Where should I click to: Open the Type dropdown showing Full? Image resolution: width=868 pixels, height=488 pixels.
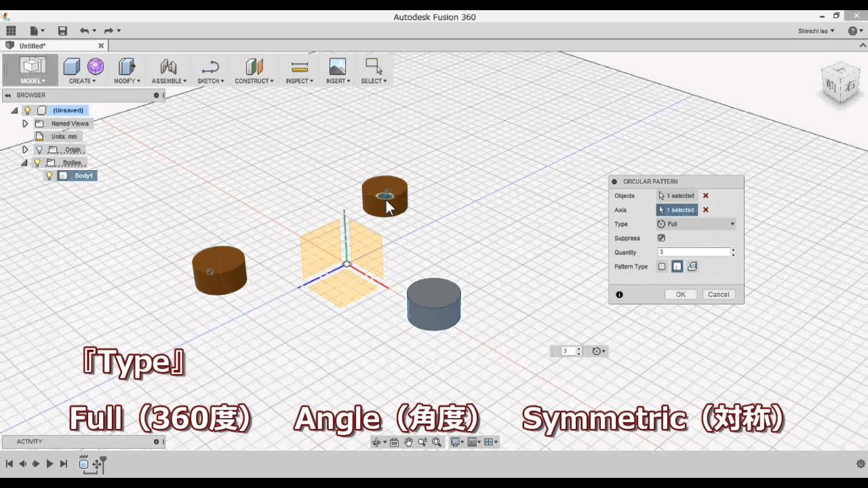696,224
